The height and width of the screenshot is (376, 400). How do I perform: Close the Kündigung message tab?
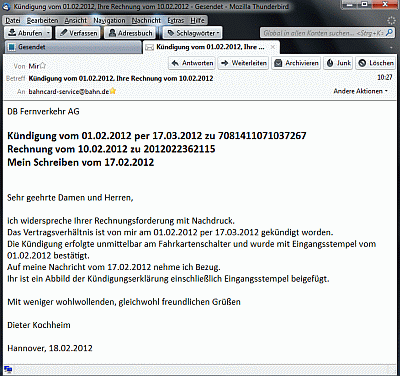click(x=273, y=47)
